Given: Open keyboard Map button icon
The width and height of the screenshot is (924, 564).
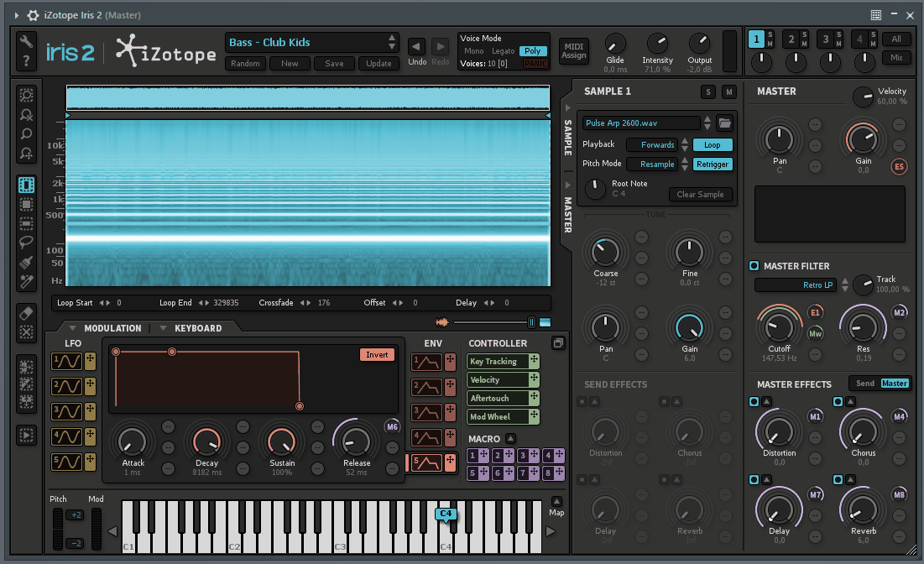Looking at the screenshot, I should click(x=556, y=501).
